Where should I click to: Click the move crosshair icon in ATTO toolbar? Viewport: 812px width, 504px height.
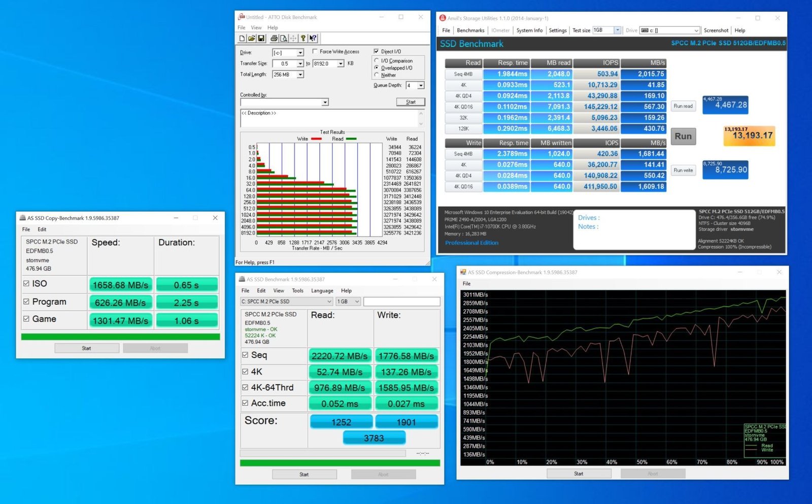click(293, 39)
